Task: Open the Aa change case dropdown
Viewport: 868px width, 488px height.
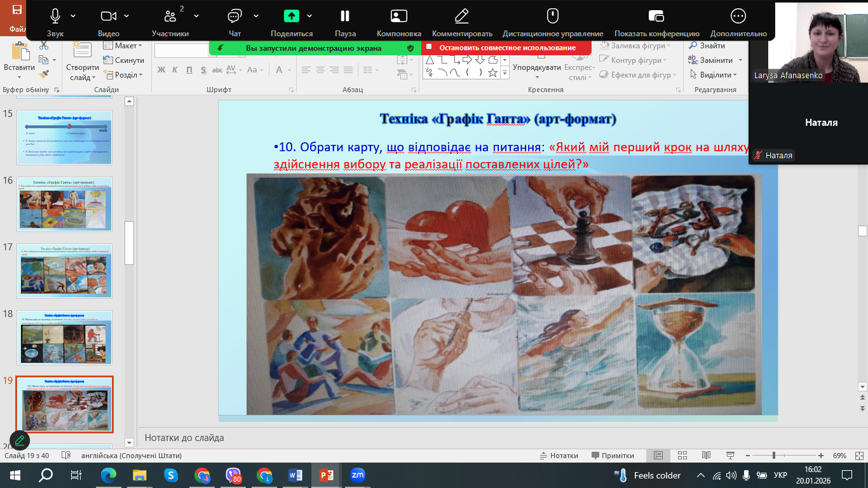Action: point(255,70)
